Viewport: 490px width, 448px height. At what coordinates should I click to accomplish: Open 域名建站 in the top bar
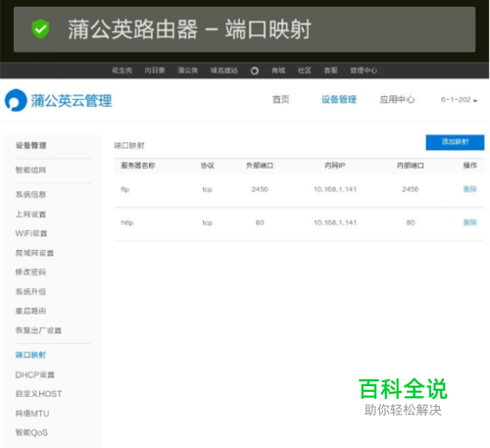(223, 71)
